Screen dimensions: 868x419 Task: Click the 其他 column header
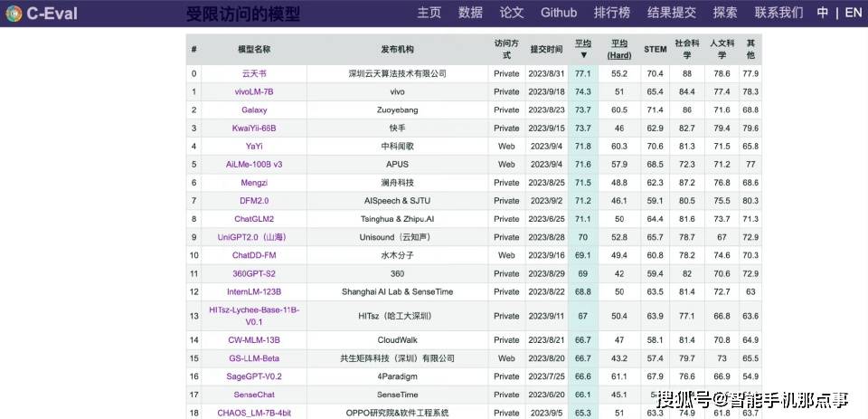pyautogui.click(x=750, y=50)
